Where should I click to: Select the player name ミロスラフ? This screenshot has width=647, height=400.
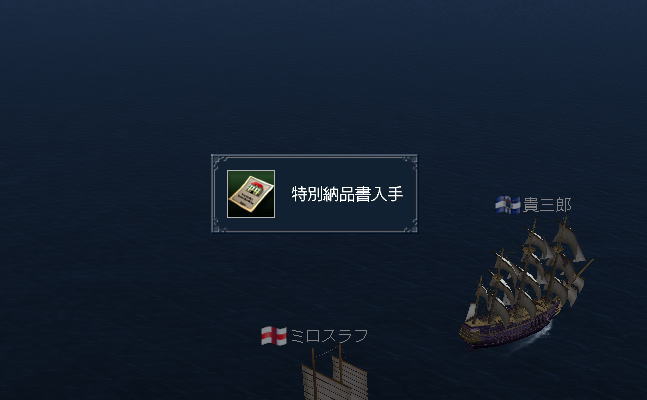coord(329,336)
